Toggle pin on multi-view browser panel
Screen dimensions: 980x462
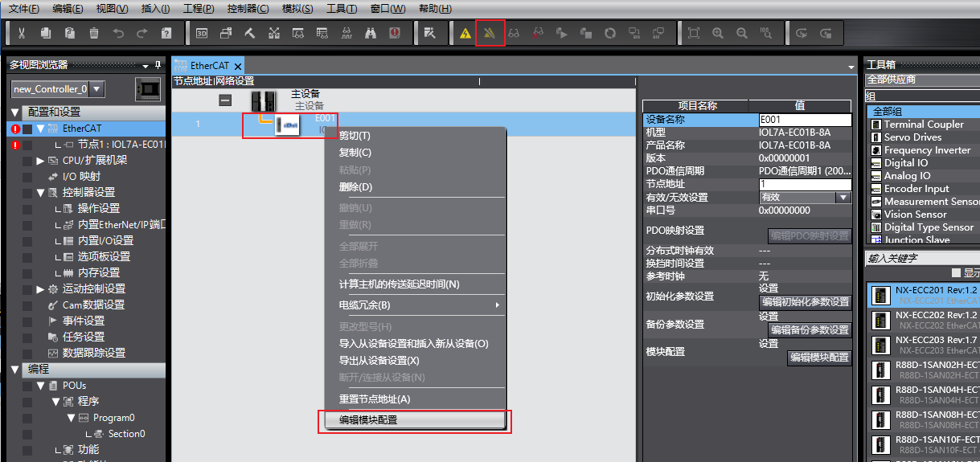[158, 64]
